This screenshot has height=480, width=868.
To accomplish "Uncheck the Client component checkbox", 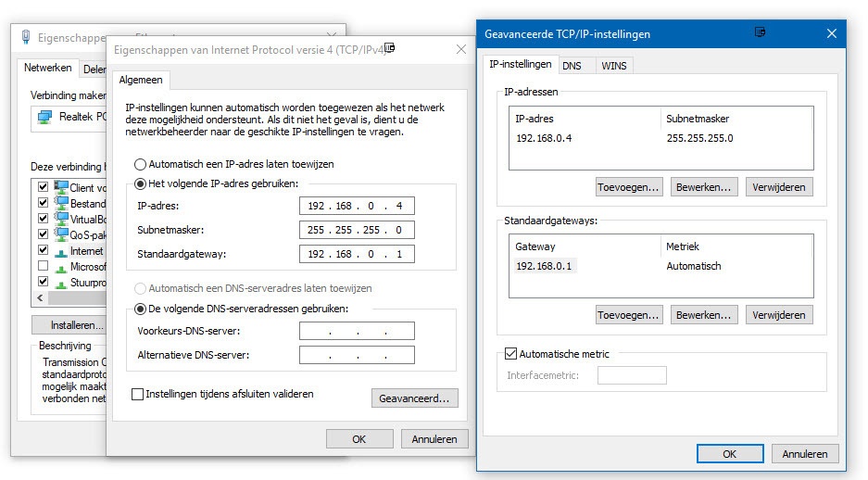I will 43,186.
